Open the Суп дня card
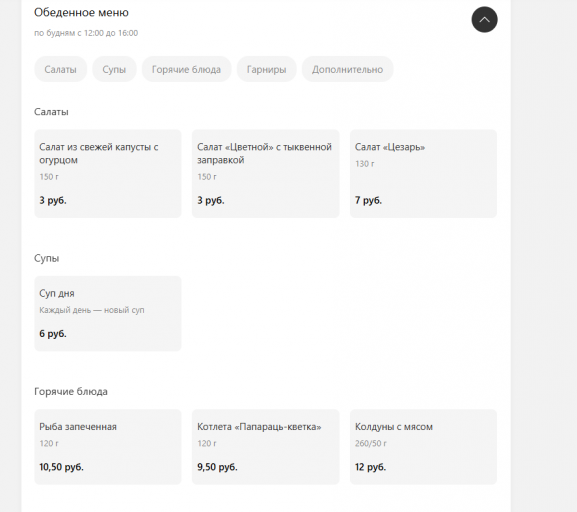The width and height of the screenshot is (577, 512). (x=108, y=313)
